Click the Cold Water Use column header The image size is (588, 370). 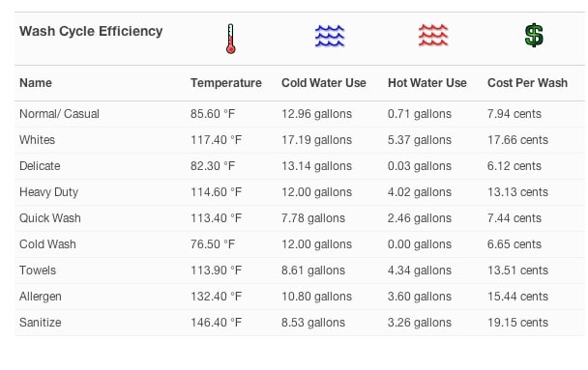click(x=324, y=83)
